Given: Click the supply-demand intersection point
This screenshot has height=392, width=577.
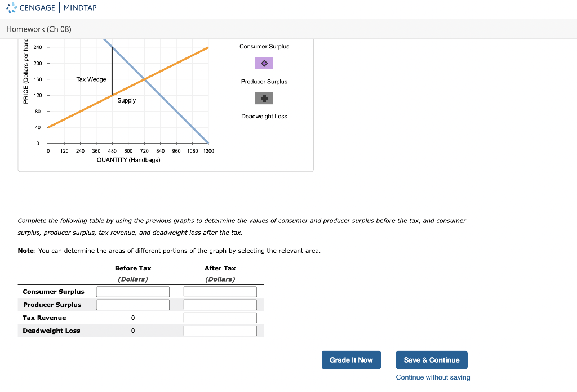Looking at the screenshot, I should [x=144, y=79].
